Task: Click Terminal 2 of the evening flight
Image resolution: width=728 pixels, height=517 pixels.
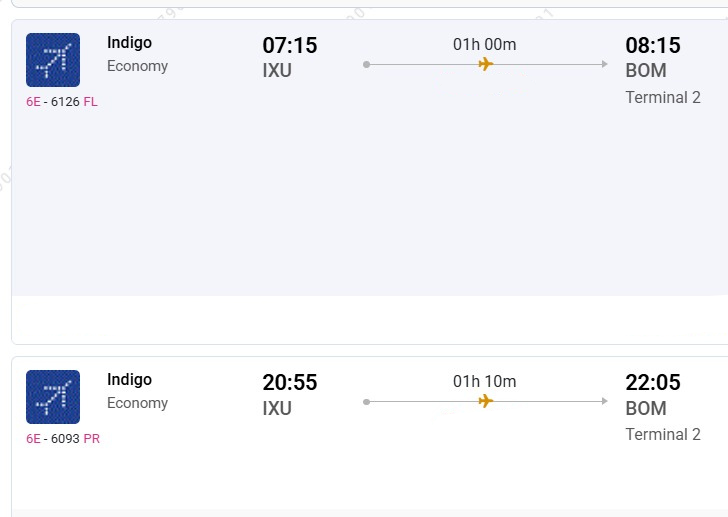Action: (x=663, y=434)
